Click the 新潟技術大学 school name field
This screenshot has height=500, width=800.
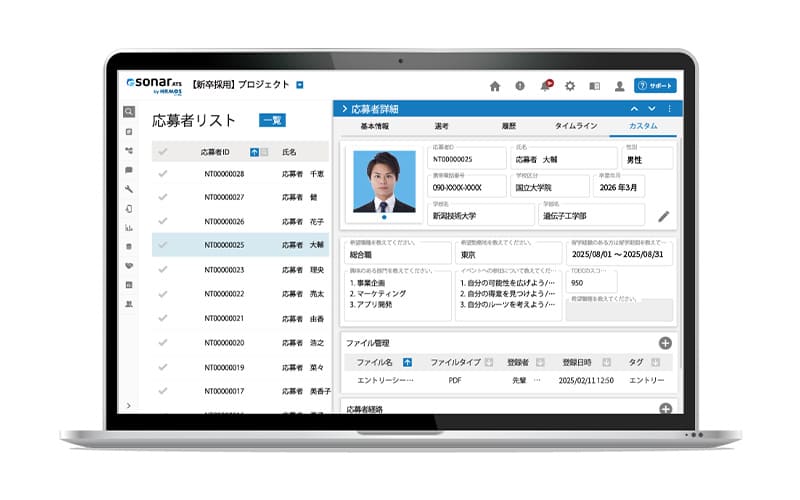click(x=480, y=214)
